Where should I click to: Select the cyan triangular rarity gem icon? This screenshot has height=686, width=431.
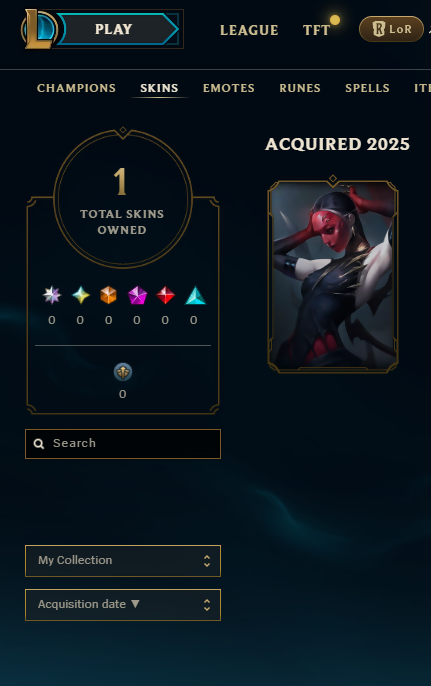point(195,295)
